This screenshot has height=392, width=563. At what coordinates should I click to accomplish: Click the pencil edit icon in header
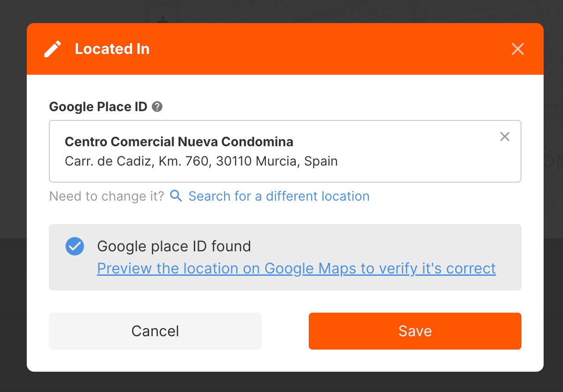click(x=53, y=49)
